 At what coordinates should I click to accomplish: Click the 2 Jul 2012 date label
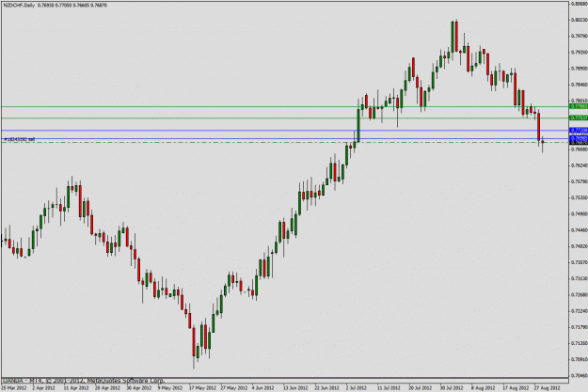point(357,388)
